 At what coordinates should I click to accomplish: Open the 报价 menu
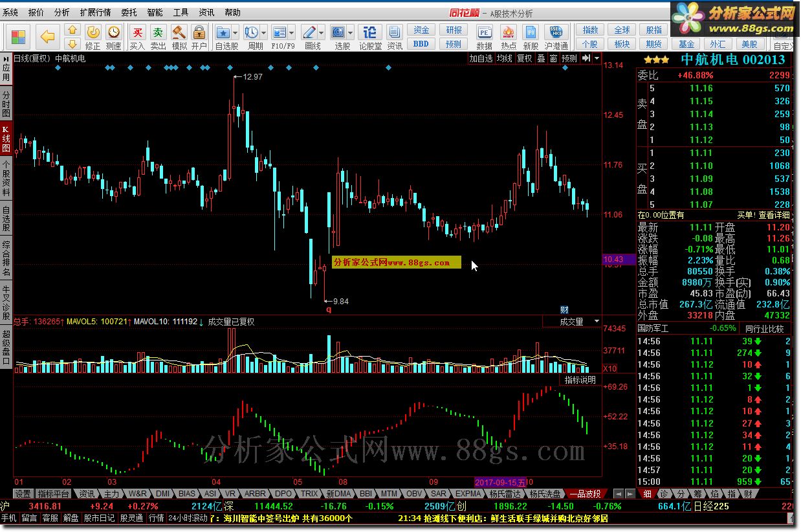(36, 12)
